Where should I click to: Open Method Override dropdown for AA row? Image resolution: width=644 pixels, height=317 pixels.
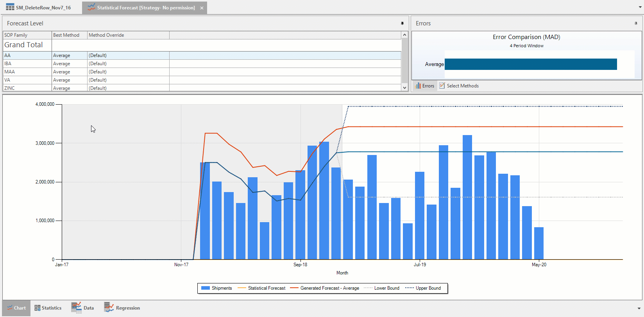tap(128, 55)
